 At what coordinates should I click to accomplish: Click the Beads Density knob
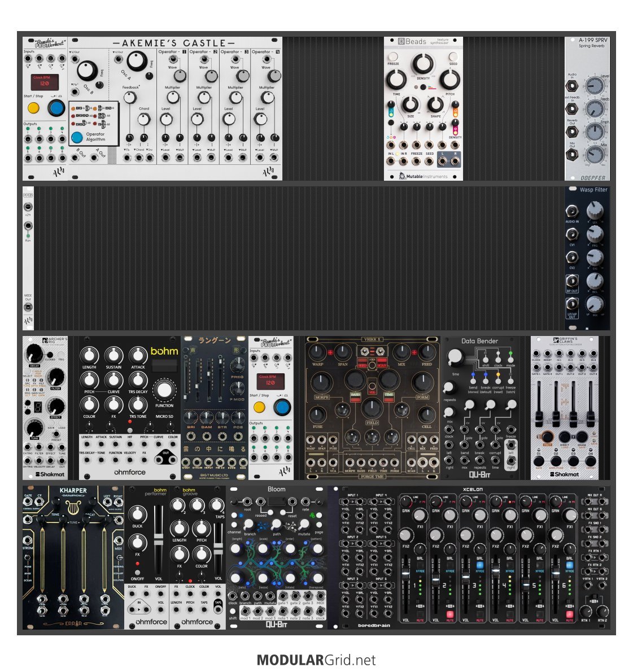pos(422,64)
